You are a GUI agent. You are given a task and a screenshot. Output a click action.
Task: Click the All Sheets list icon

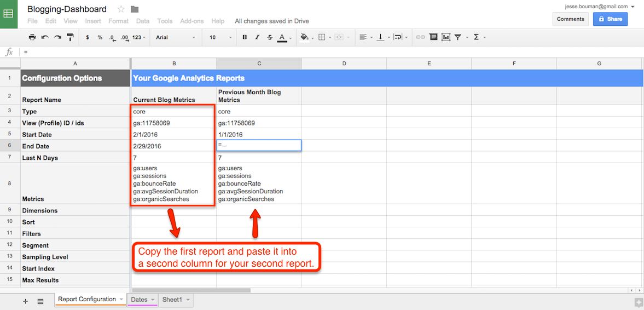coord(40,301)
